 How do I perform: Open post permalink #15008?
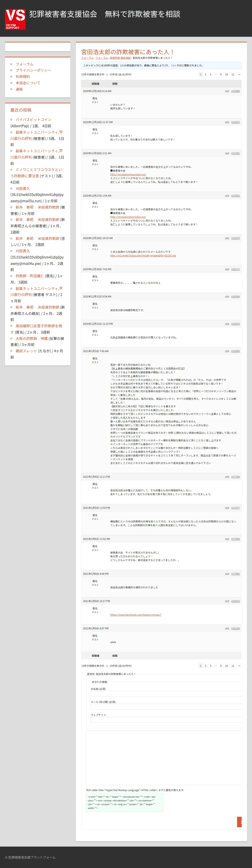(x=235, y=91)
